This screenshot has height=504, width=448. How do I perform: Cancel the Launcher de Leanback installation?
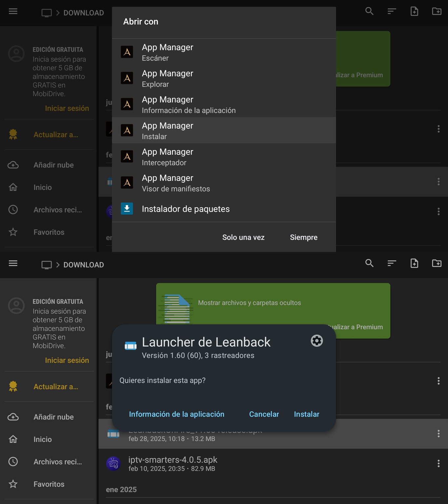pos(264,414)
